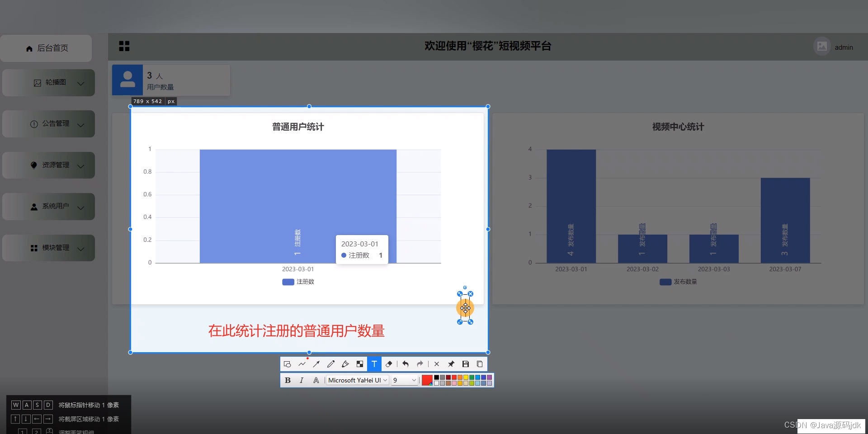
Task: Toggle the Text tool in the snip toolbar
Action: pyautogui.click(x=374, y=364)
